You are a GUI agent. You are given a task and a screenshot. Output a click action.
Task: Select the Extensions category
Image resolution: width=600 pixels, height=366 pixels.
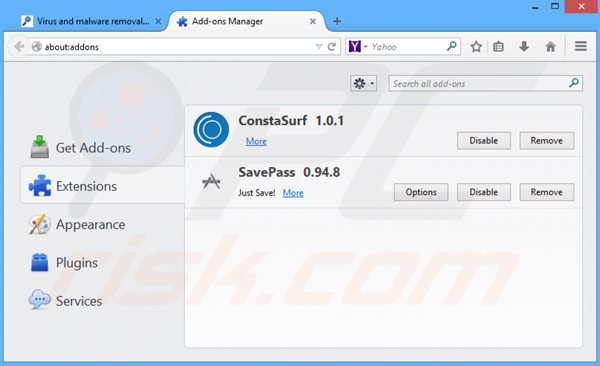[x=102, y=185]
